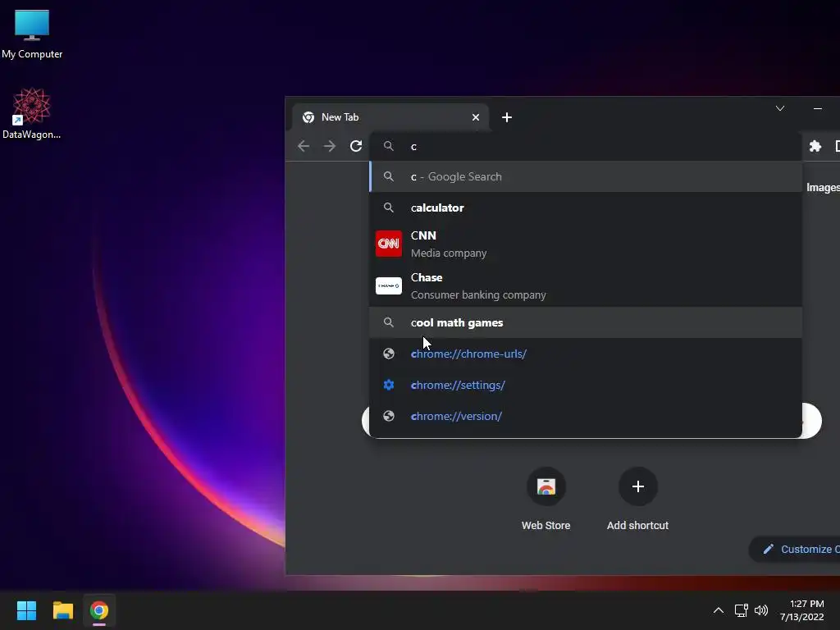The height and width of the screenshot is (630, 840).
Task: Open a new Chrome tab
Action: pos(507,117)
